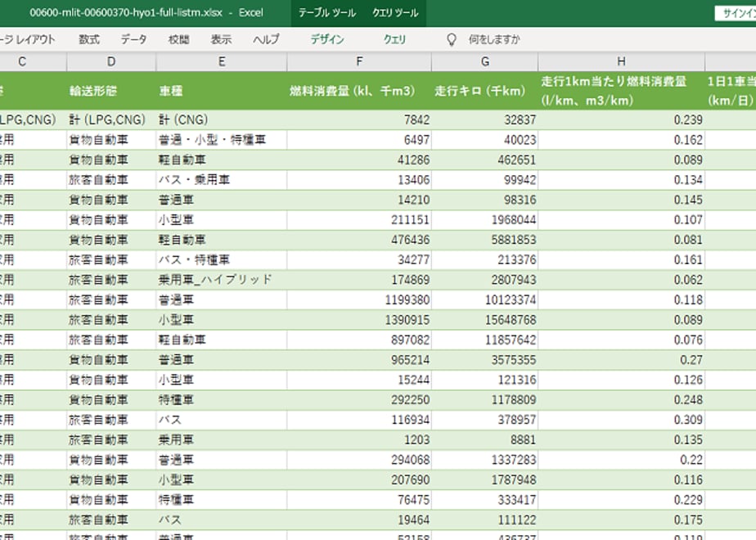Select column E header

(x=221, y=61)
